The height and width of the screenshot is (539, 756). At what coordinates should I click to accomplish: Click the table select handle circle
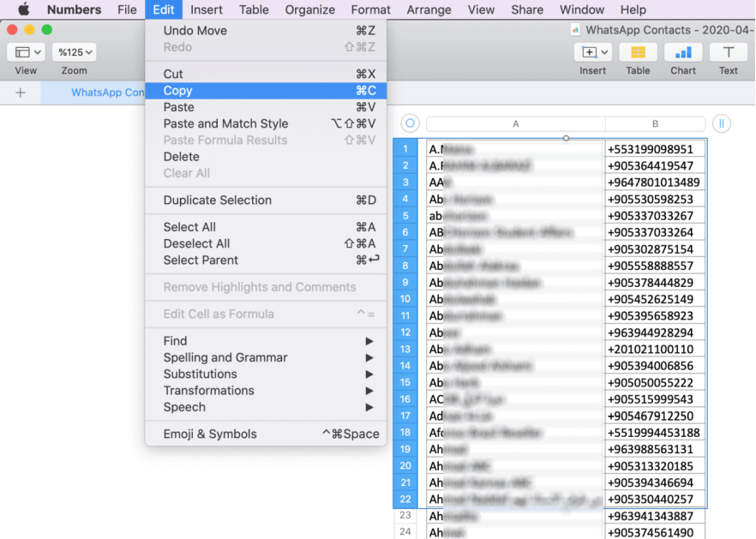point(410,123)
